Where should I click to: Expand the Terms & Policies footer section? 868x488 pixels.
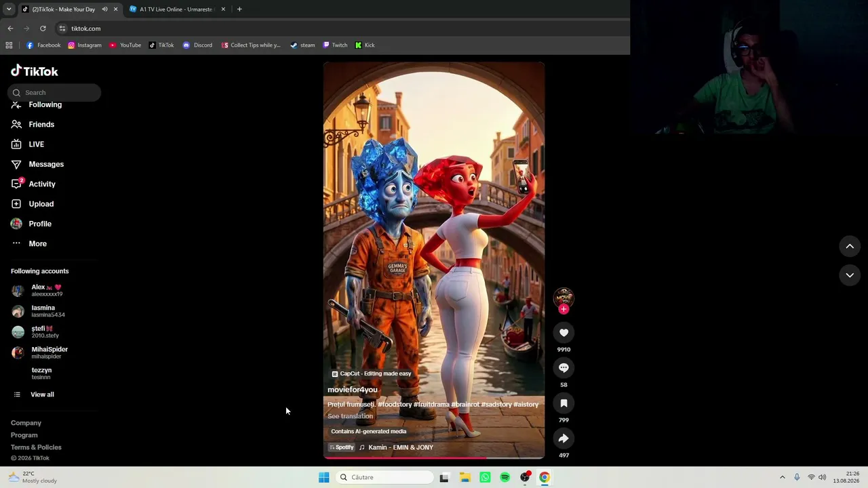(x=36, y=447)
